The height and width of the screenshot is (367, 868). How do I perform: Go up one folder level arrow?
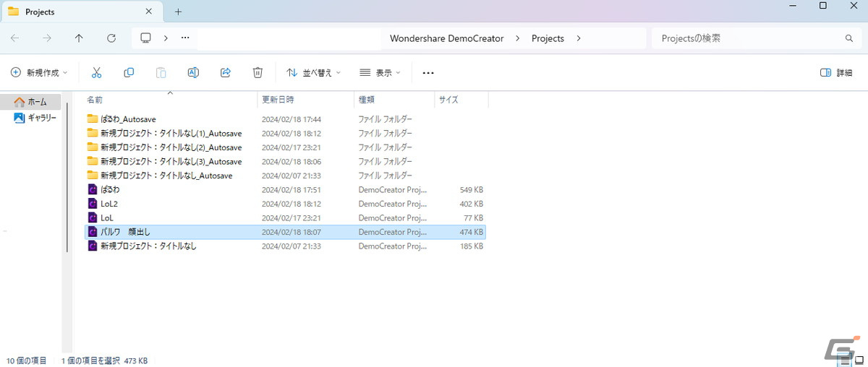pyautogui.click(x=79, y=38)
